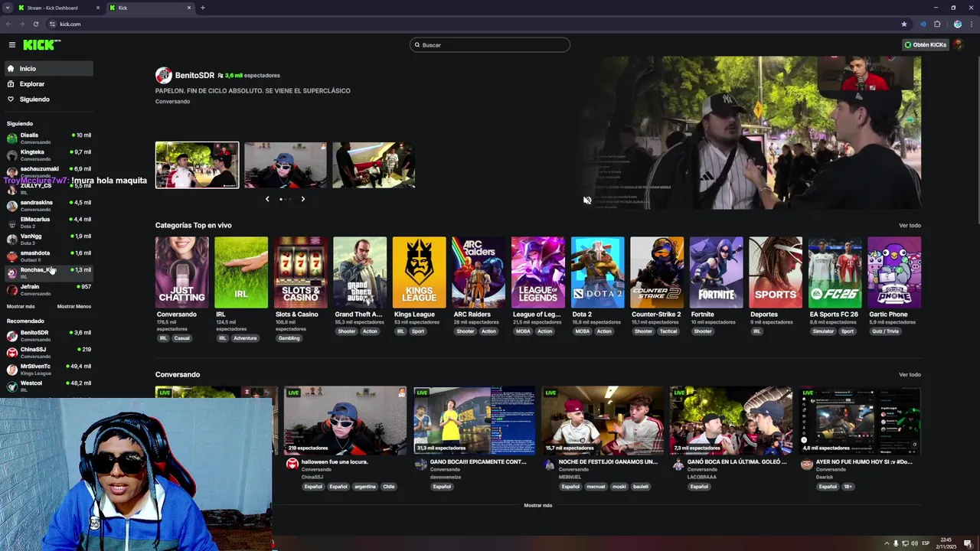Open recommended channel Westcol

(x=48, y=386)
